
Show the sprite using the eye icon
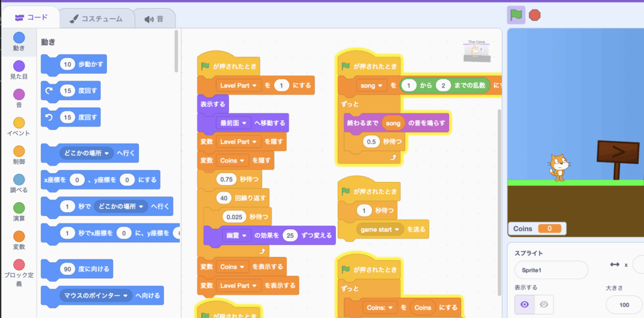click(x=524, y=304)
